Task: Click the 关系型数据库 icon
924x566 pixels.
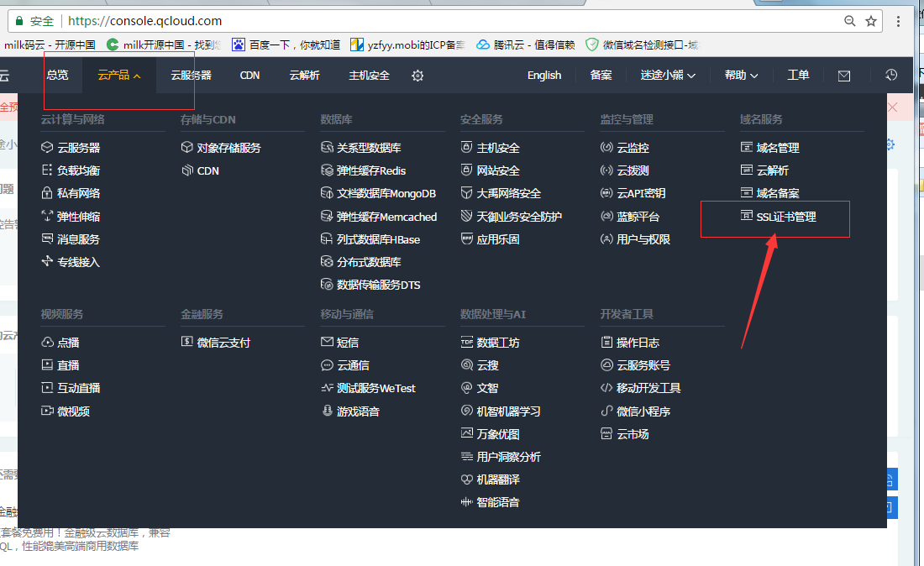Action: pos(327,147)
